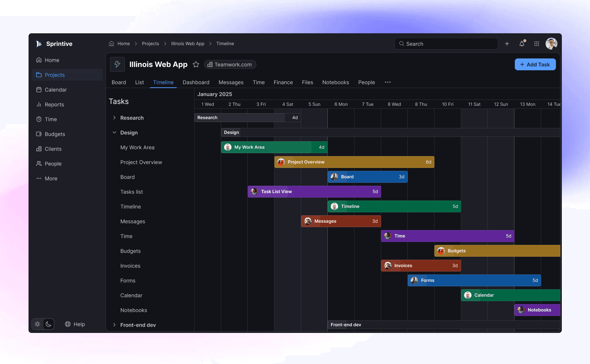Image resolution: width=590 pixels, height=364 pixels.
Task: Select the Timeline tab
Action: [163, 82]
